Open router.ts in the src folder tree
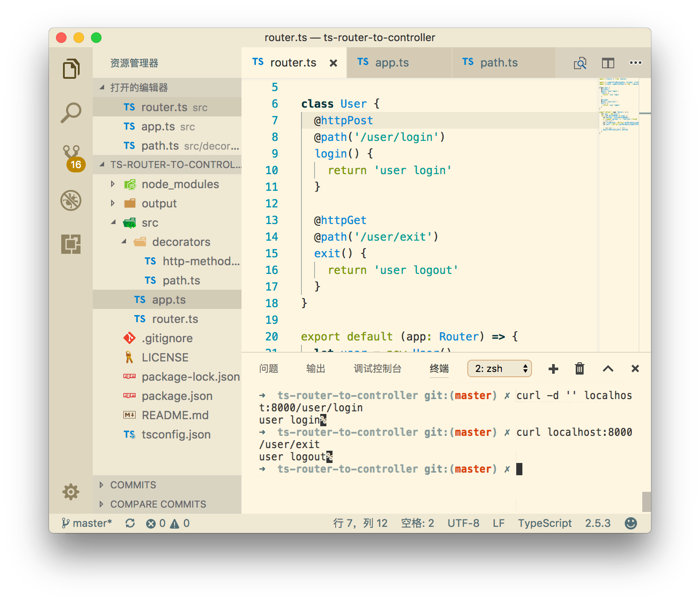The image size is (700, 603). 167,319
